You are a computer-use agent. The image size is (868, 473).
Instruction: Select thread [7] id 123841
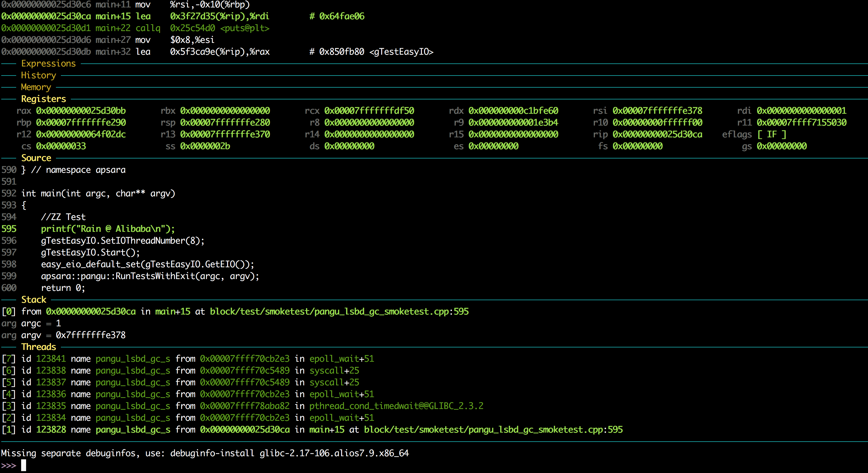pyautogui.click(x=51, y=358)
